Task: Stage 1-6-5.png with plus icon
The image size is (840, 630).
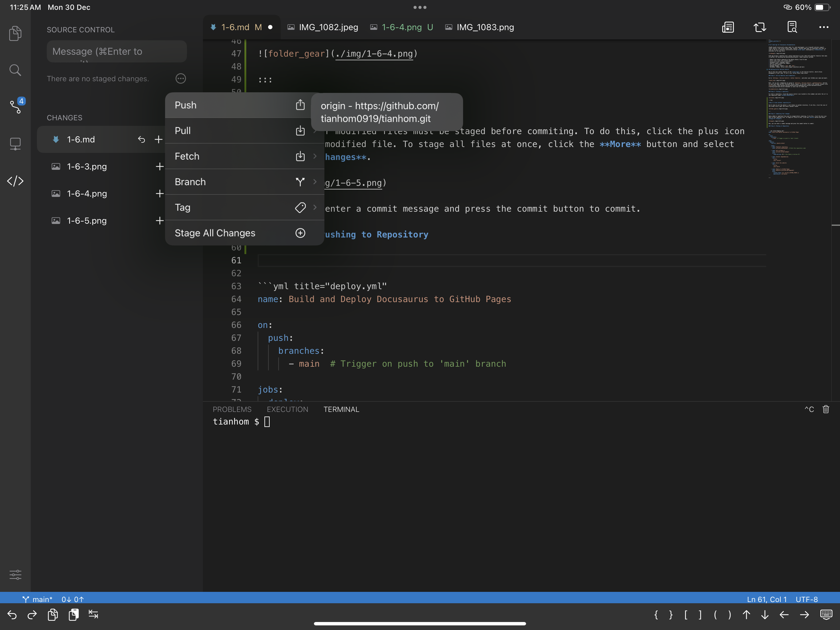Action: [x=160, y=221]
